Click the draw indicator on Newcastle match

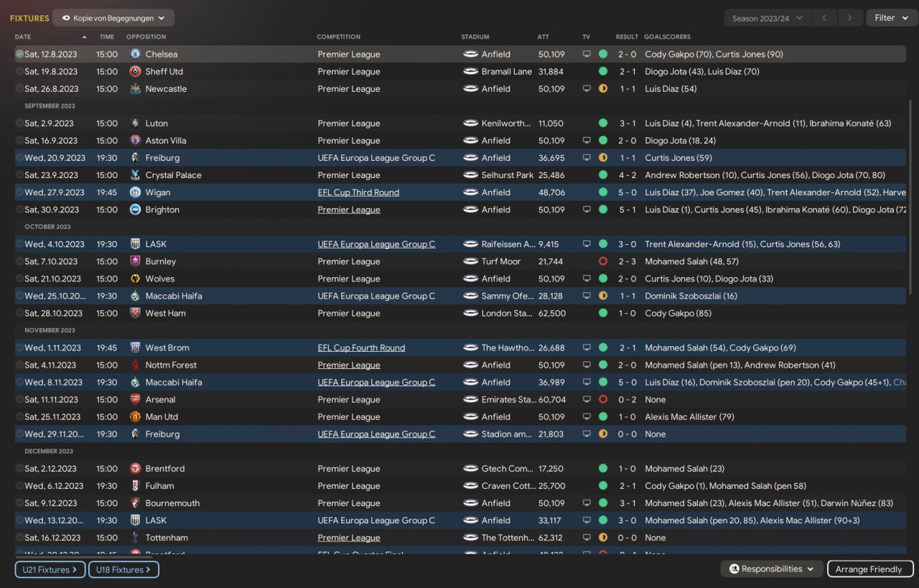click(603, 88)
